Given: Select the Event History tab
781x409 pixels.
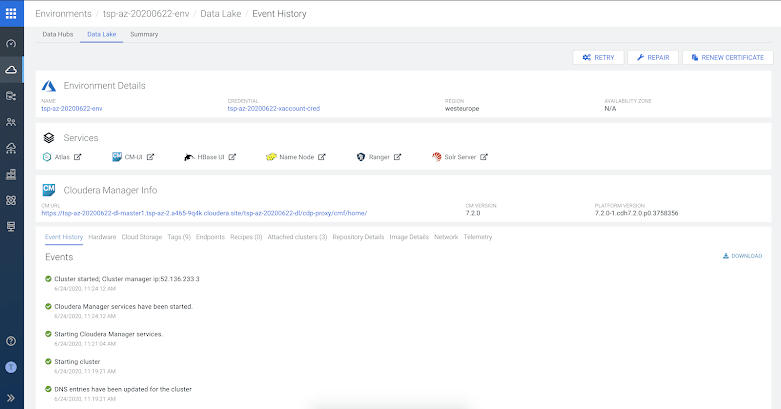Looking at the screenshot, I should click(x=64, y=237).
